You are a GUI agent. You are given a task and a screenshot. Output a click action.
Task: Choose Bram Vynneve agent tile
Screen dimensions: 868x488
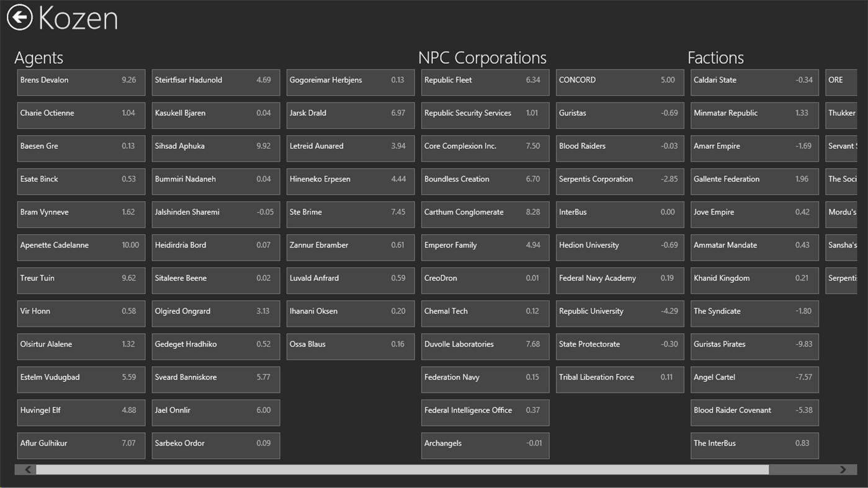pyautogui.click(x=81, y=215)
